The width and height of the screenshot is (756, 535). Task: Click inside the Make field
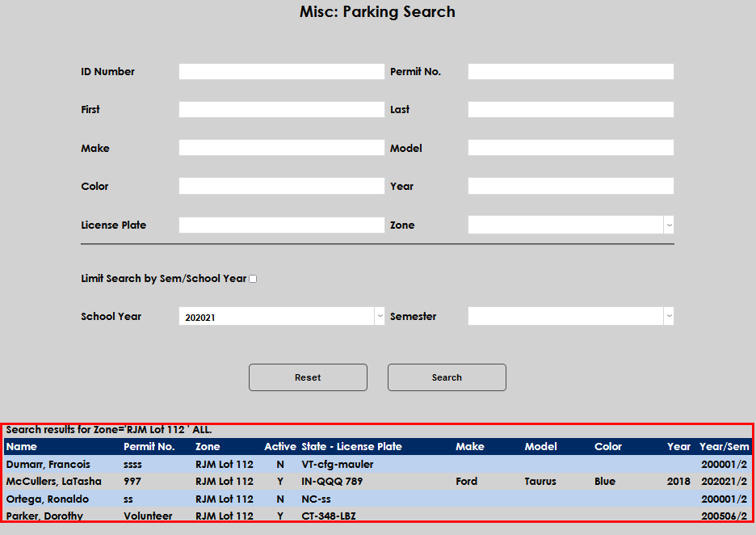pyautogui.click(x=281, y=147)
